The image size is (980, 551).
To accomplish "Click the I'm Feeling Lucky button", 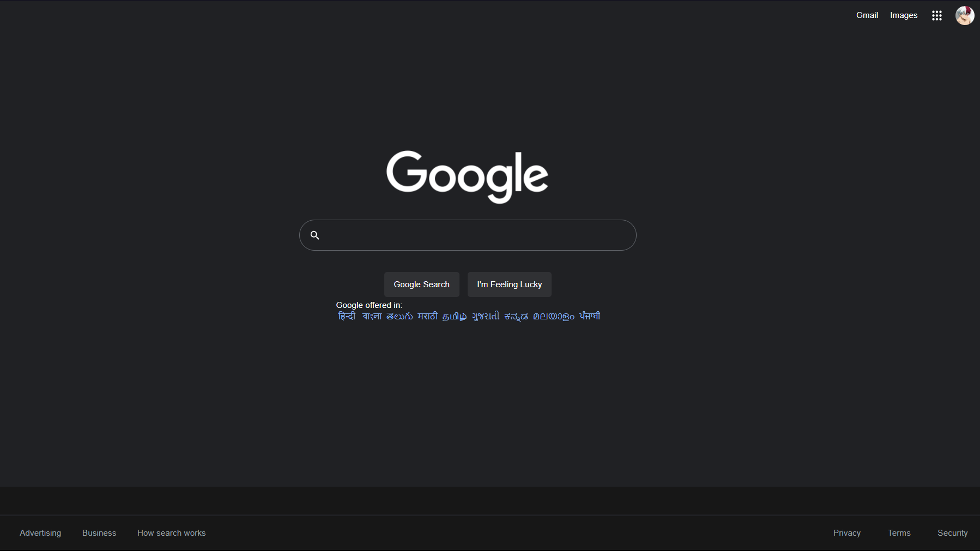I will [x=509, y=284].
